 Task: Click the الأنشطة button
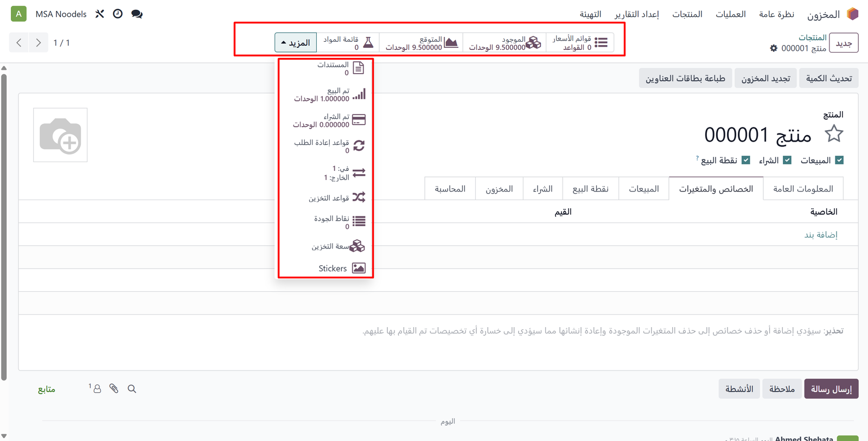[x=739, y=388]
